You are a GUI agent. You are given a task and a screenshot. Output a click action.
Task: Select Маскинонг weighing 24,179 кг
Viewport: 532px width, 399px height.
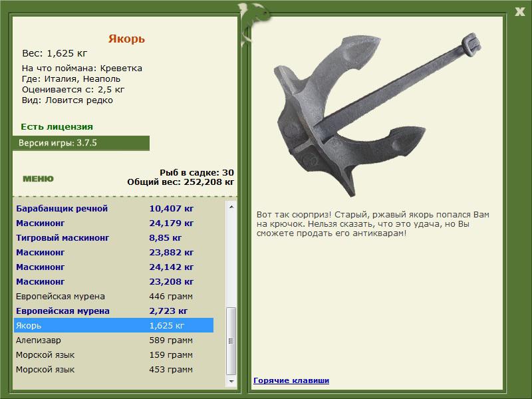tap(114, 223)
